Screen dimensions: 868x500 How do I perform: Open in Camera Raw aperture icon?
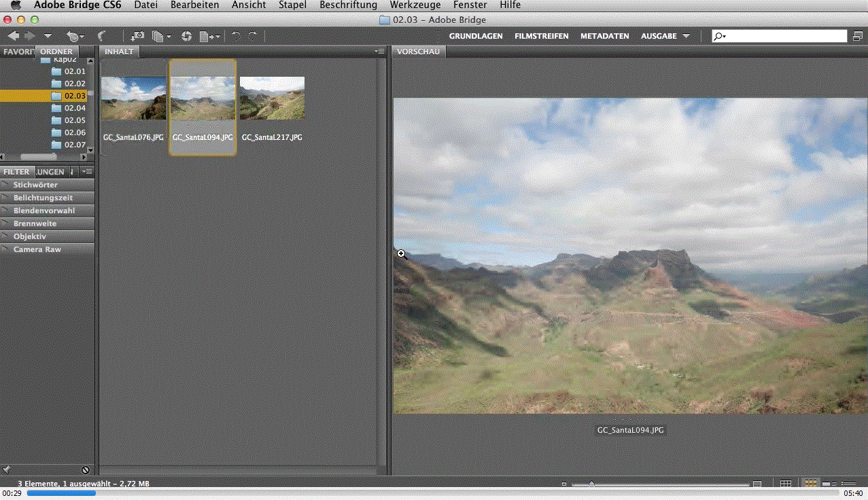click(x=186, y=36)
